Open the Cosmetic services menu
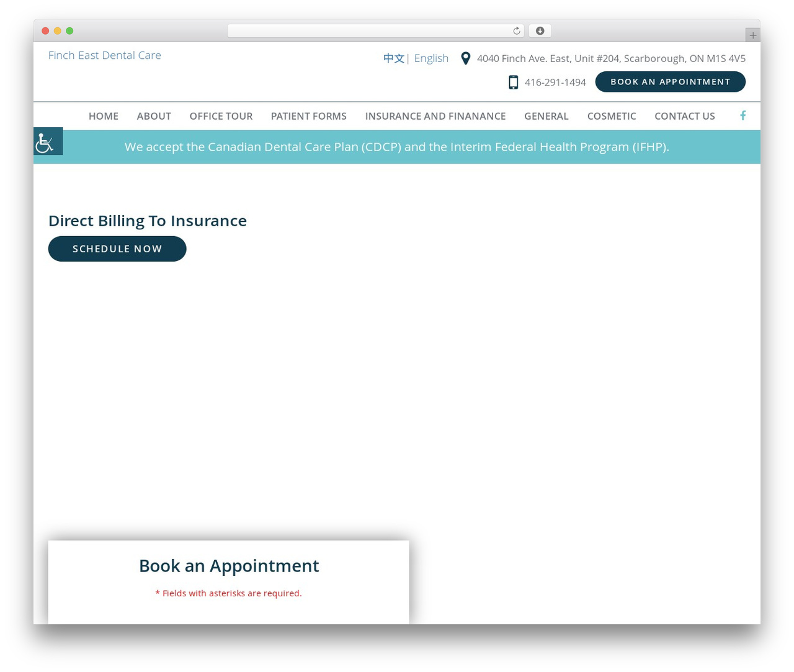 tap(612, 116)
